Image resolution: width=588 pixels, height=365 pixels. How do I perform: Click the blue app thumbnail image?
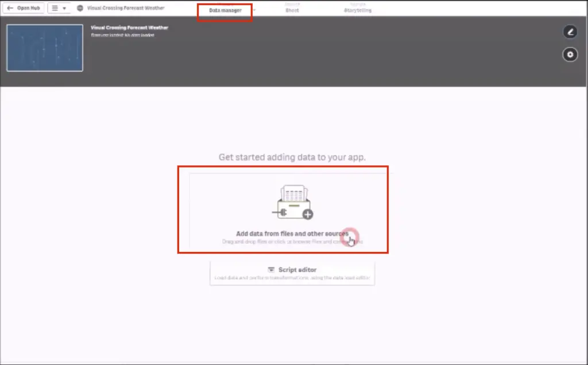(x=45, y=48)
